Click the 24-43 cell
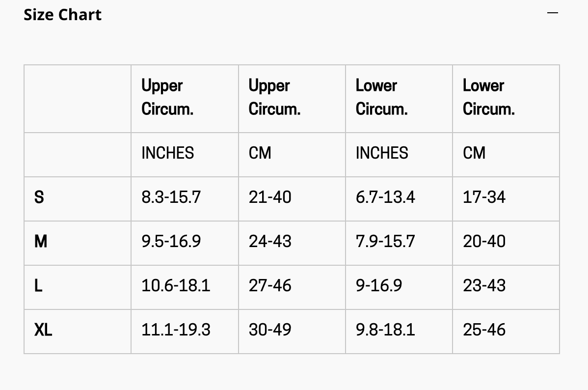 pyautogui.click(x=270, y=241)
